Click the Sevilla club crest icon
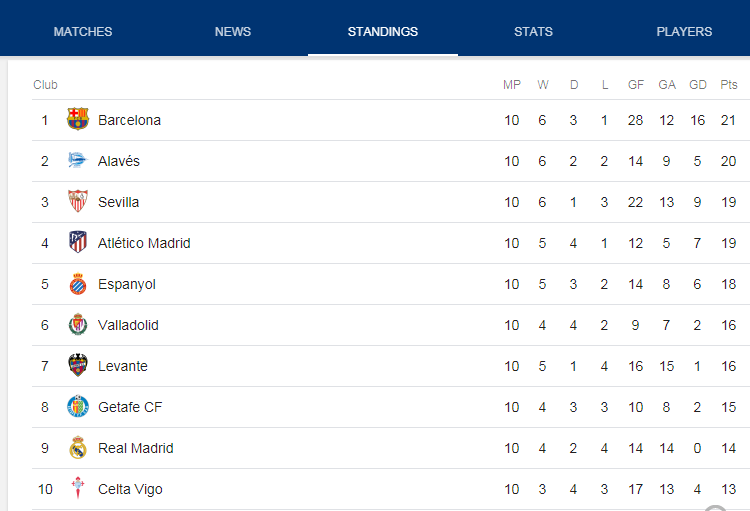This screenshot has height=511, width=750. 78,202
